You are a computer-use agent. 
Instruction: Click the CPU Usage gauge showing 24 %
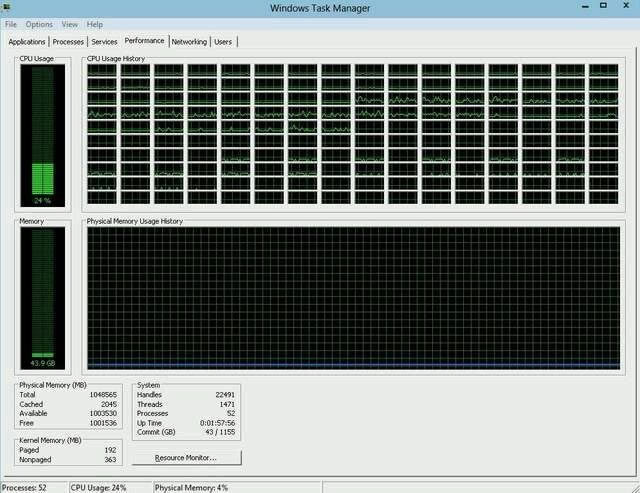(42, 135)
